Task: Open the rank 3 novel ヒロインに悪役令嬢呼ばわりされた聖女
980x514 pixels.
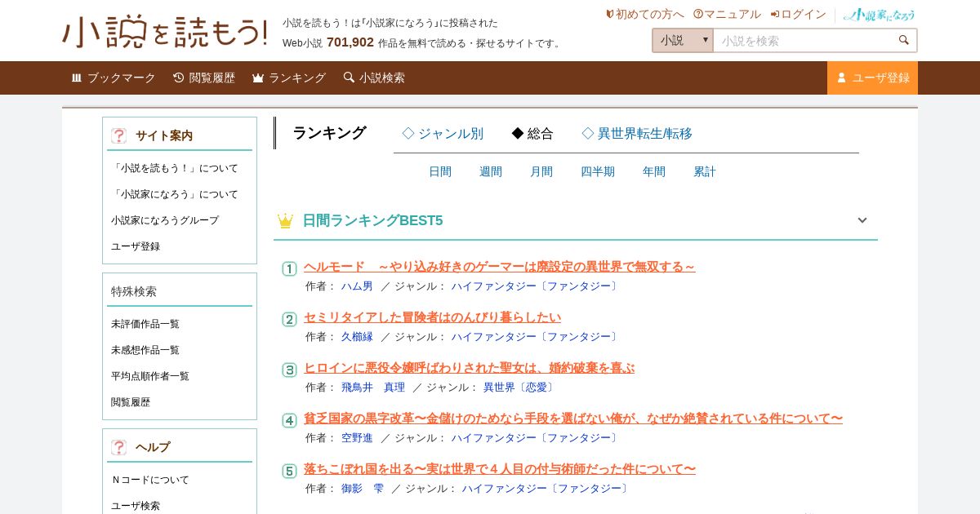Action: tap(469, 368)
